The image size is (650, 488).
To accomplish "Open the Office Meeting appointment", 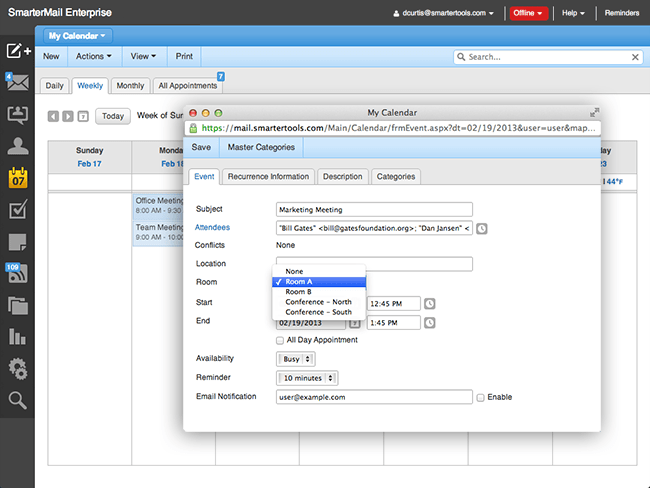I will [158, 206].
